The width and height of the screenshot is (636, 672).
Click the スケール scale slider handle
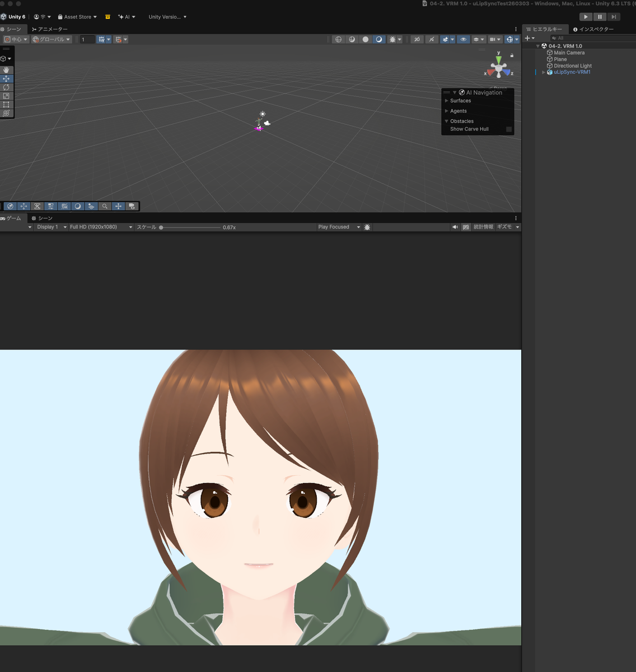pyautogui.click(x=161, y=227)
